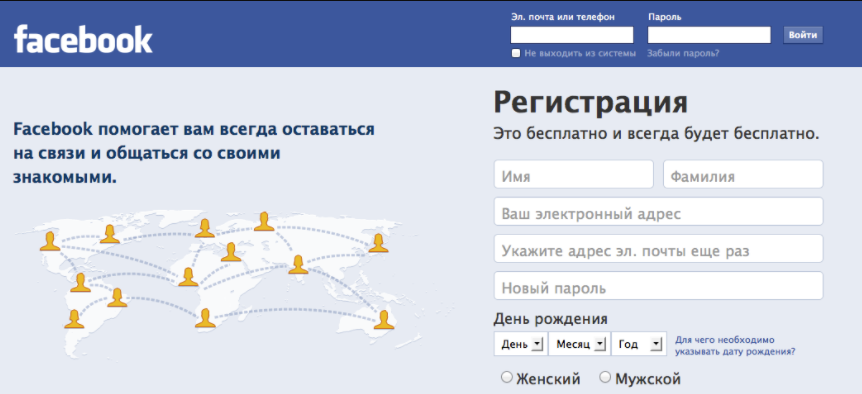Open 'Для чего необходимо указывать дату рождения?' link
This screenshot has height=394, width=862.
(x=734, y=346)
